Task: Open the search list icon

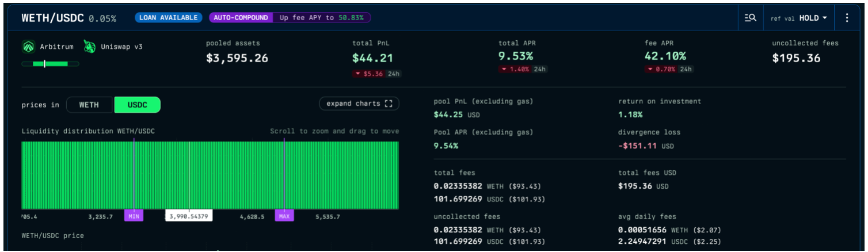Action: point(750,18)
